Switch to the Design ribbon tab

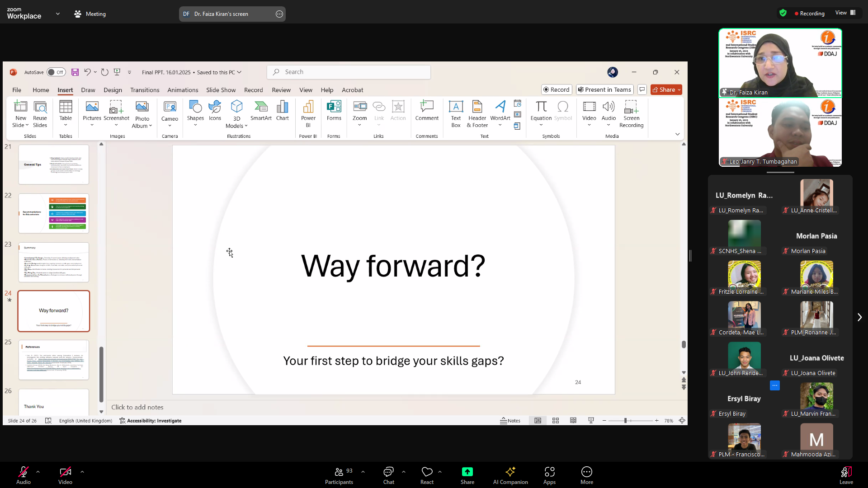pyautogui.click(x=113, y=90)
